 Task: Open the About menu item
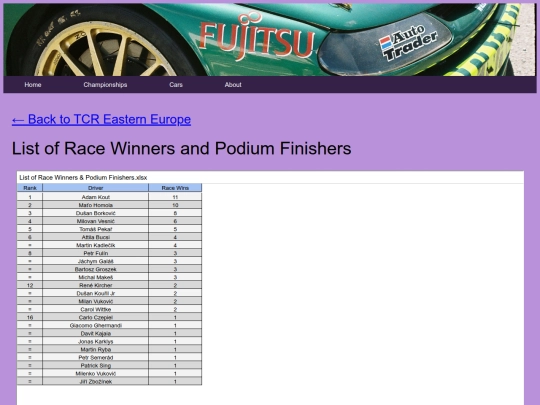233,85
